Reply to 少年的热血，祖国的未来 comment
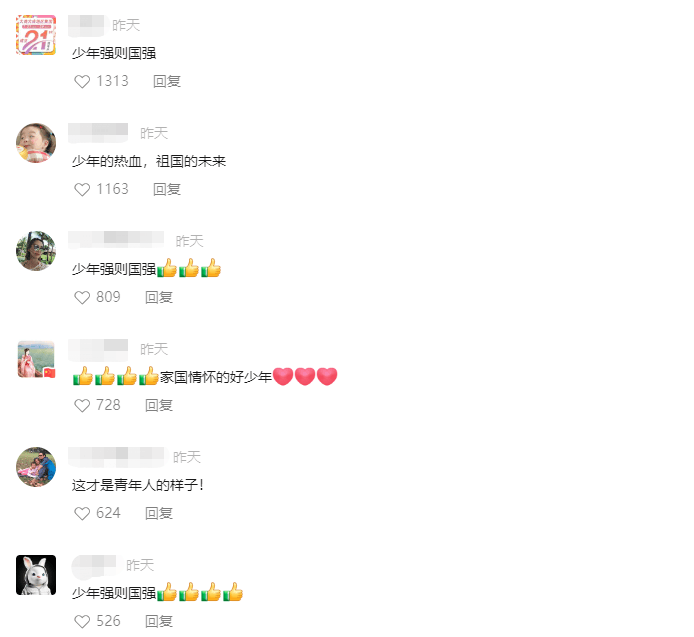 tap(167, 189)
